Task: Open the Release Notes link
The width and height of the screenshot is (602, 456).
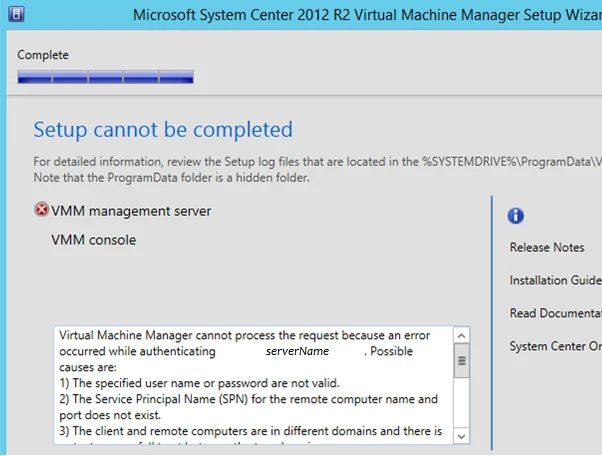Action: pyautogui.click(x=547, y=248)
